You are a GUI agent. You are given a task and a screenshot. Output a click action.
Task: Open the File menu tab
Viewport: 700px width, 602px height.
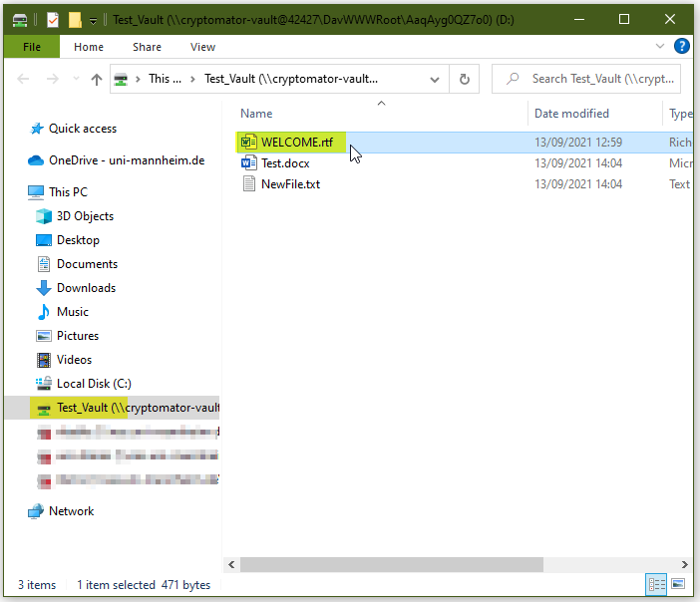click(32, 47)
